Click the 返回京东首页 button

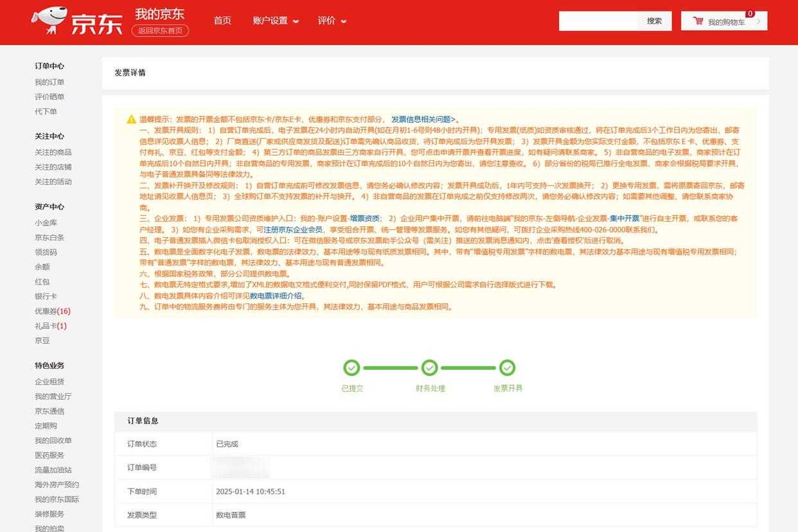tap(160, 30)
